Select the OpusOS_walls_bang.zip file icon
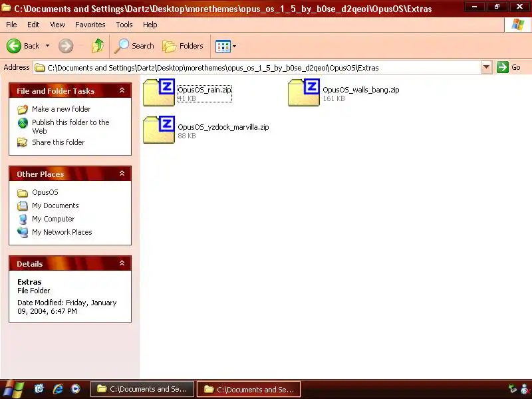532x399 pixels. (x=304, y=92)
